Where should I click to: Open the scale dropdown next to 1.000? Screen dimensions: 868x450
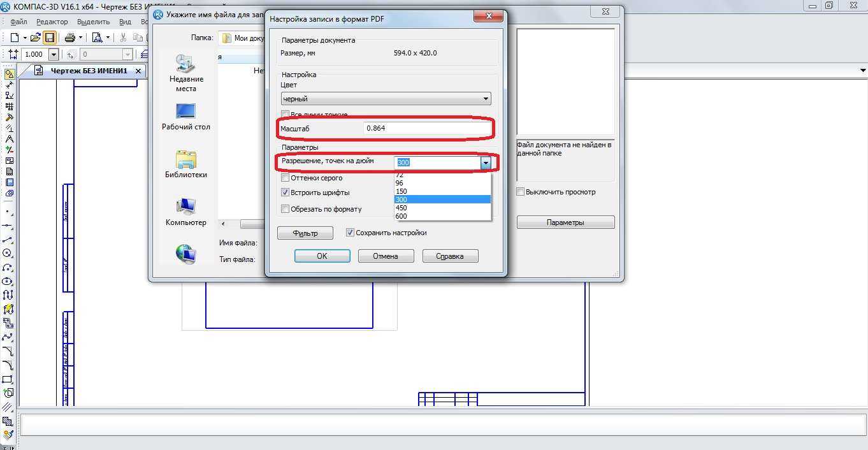pos(54,55)
